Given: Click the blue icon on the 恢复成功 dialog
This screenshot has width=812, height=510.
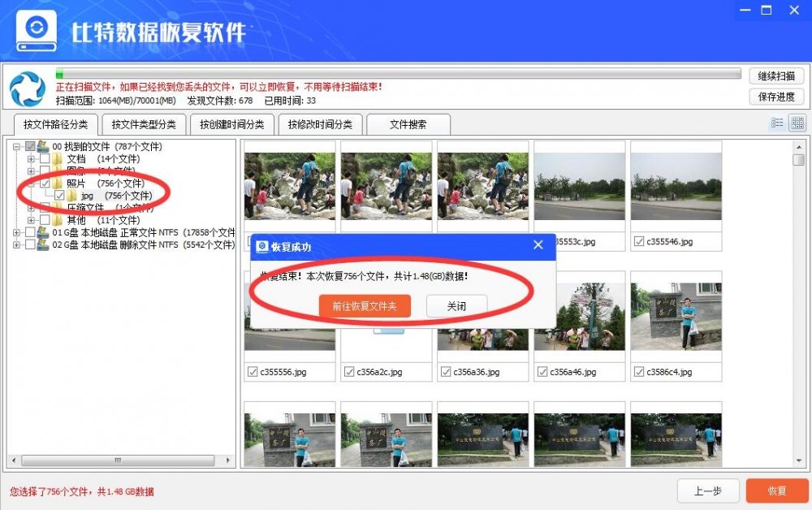Looking at the screenshot, I should pos(261,245).
